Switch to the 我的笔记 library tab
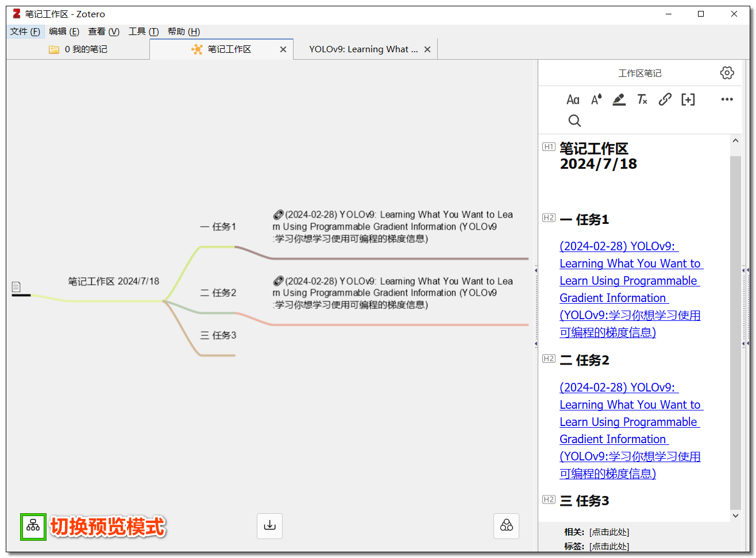This screenshot has width=756, height=558. click(78, 49)
